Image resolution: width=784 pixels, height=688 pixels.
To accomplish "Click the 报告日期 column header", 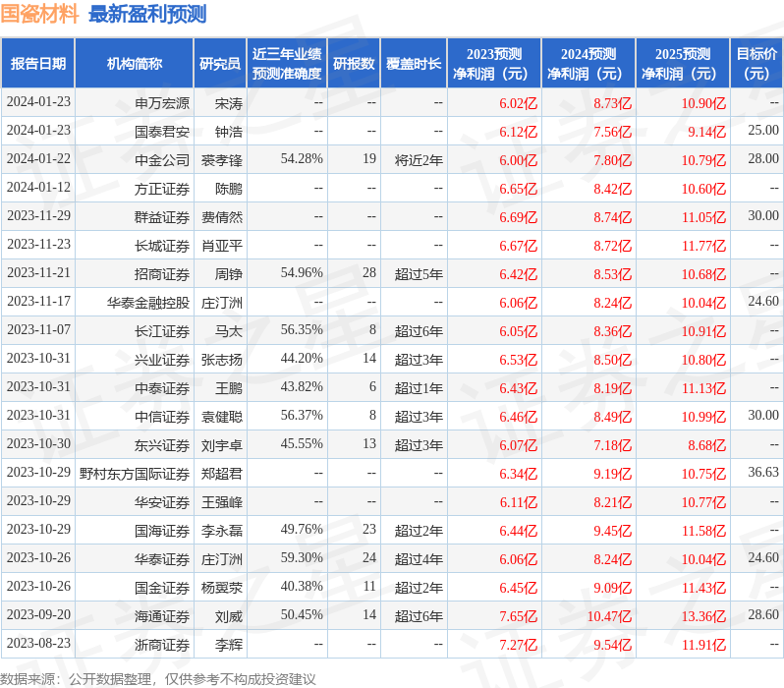I will (x=38, y=64).
